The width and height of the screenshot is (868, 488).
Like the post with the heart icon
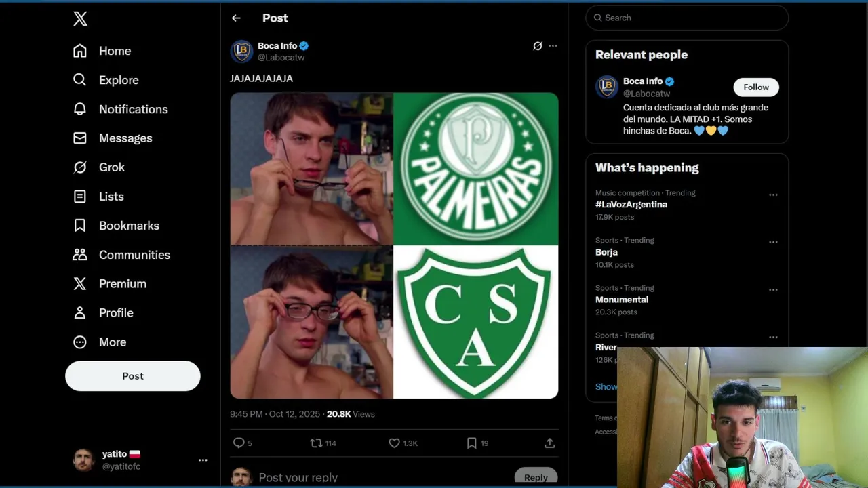pyautogui.click(x=394, y=443)
